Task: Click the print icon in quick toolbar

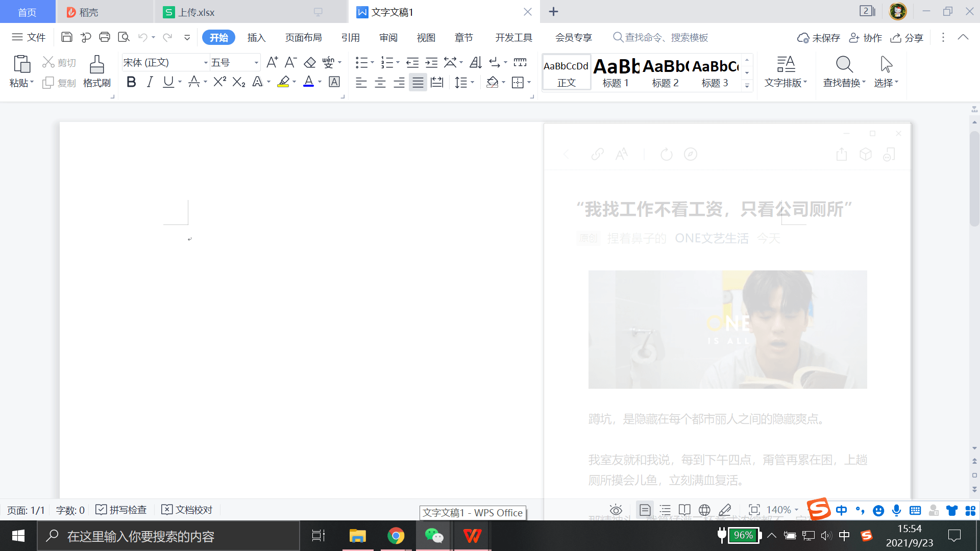Action: tap(105, 37)
